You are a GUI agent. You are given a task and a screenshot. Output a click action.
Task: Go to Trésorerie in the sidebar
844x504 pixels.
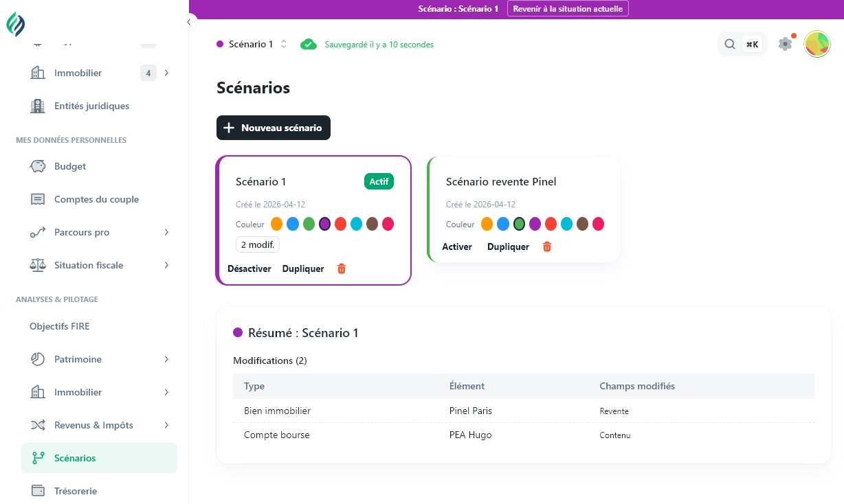[x=76, y=491]
